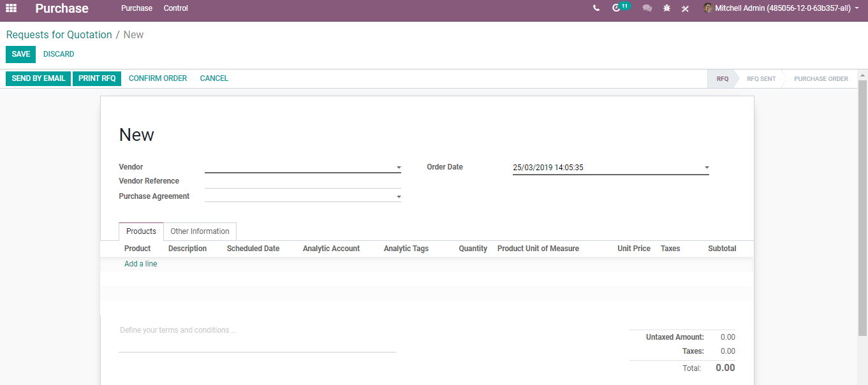868x385 pixels.
Task: Open the conversations chat icon
Action: pos(647,8)
